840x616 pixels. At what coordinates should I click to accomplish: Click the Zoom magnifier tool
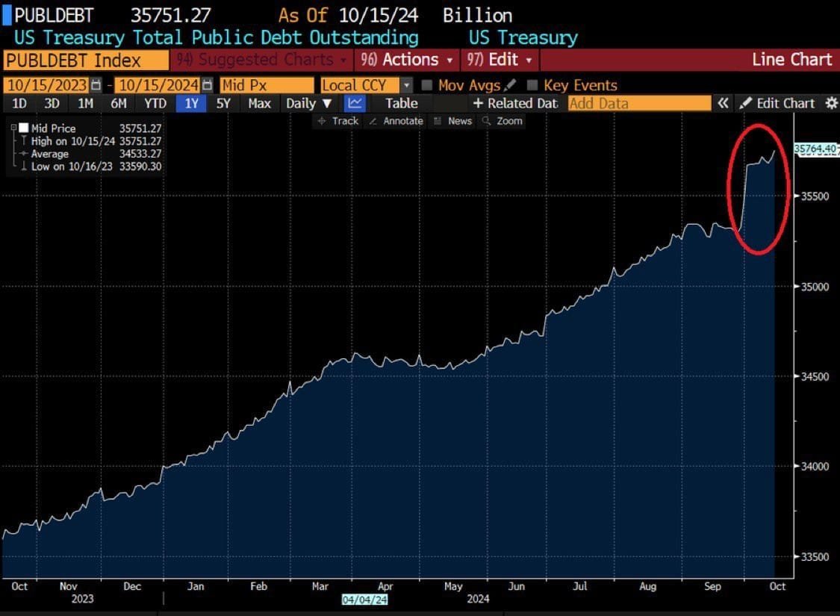tap(503, 121)
